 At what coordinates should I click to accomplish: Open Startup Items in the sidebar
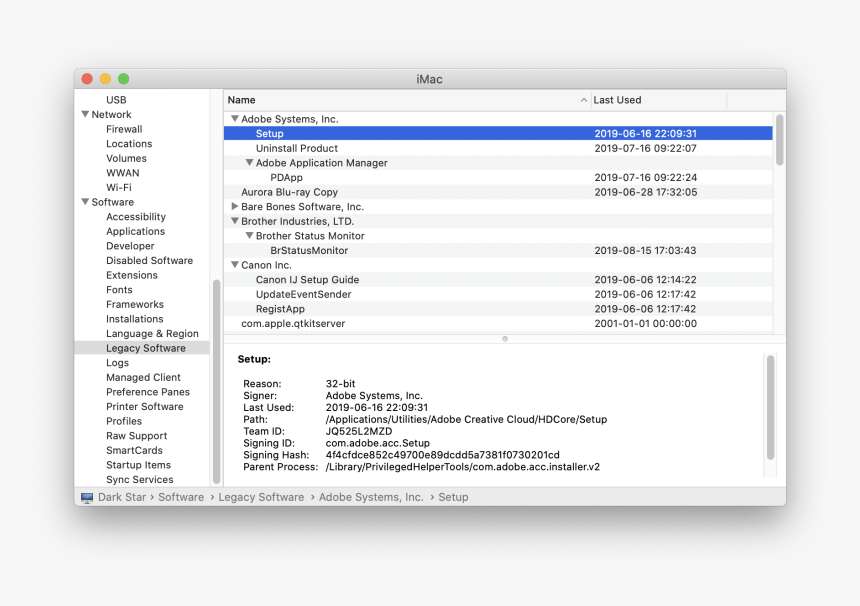click(138, 465)
